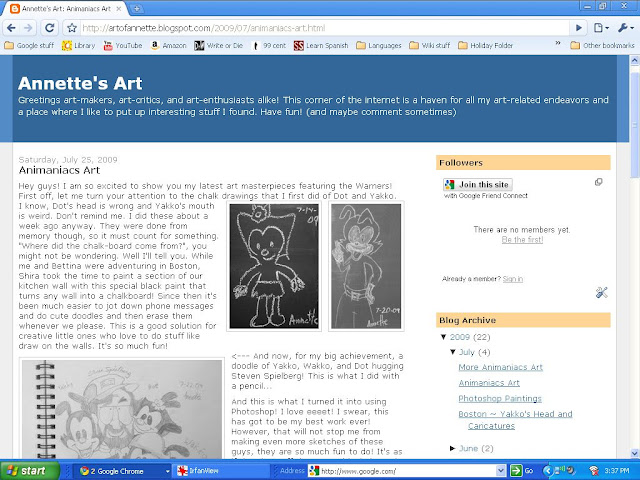
Task: Show hidden bookmarks with the double chevron
Action: 558,43
